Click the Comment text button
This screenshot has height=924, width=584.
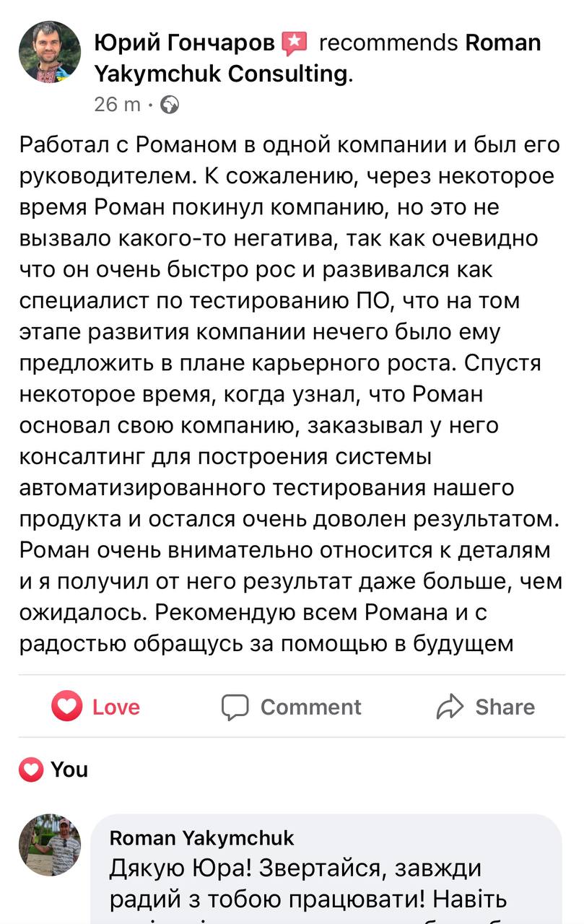[x=310, y=707]
